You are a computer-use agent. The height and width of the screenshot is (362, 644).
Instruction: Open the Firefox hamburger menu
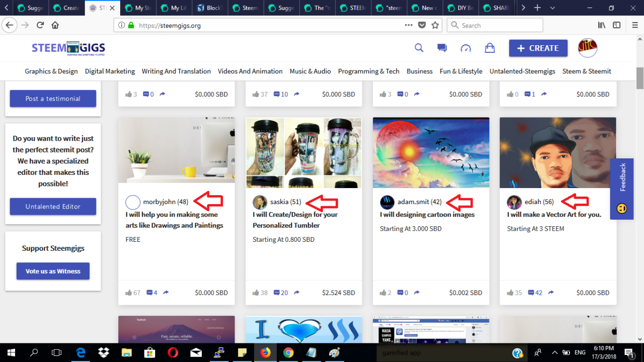point(635,25)
